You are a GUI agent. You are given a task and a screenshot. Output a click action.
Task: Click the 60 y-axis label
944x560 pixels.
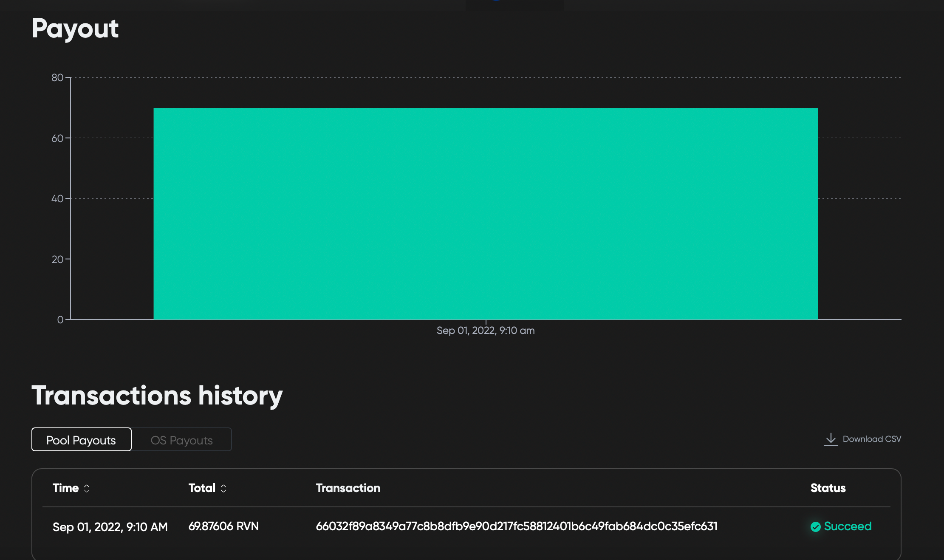(x=57, y=138)
